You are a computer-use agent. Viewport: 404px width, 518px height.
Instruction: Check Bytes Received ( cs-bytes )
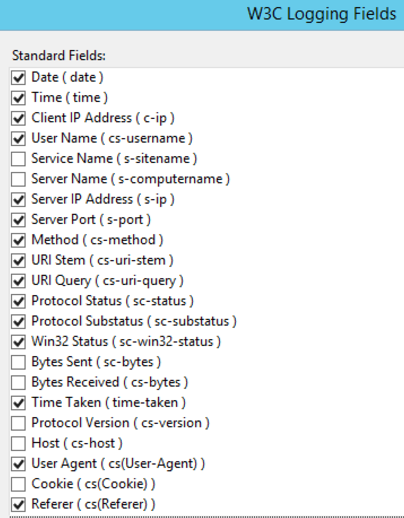click(x=18, y=383)
